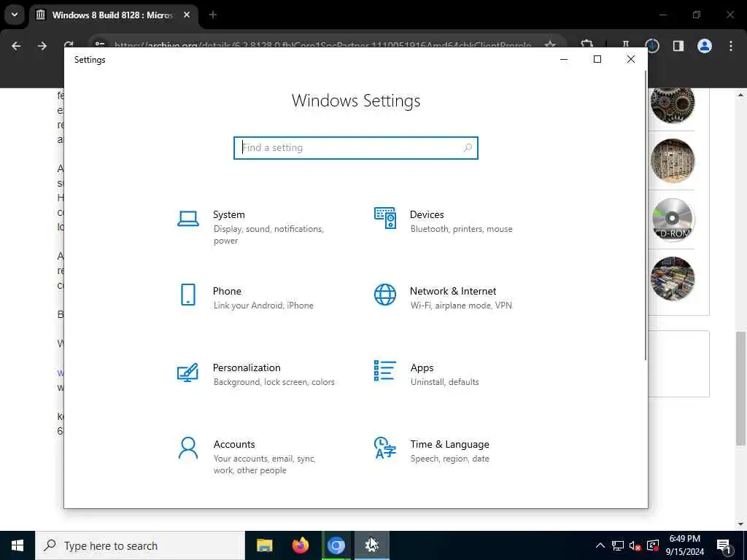Screen dimensions: 747x560
Task: Open System settings by its title
Action: tap(228, 215)
